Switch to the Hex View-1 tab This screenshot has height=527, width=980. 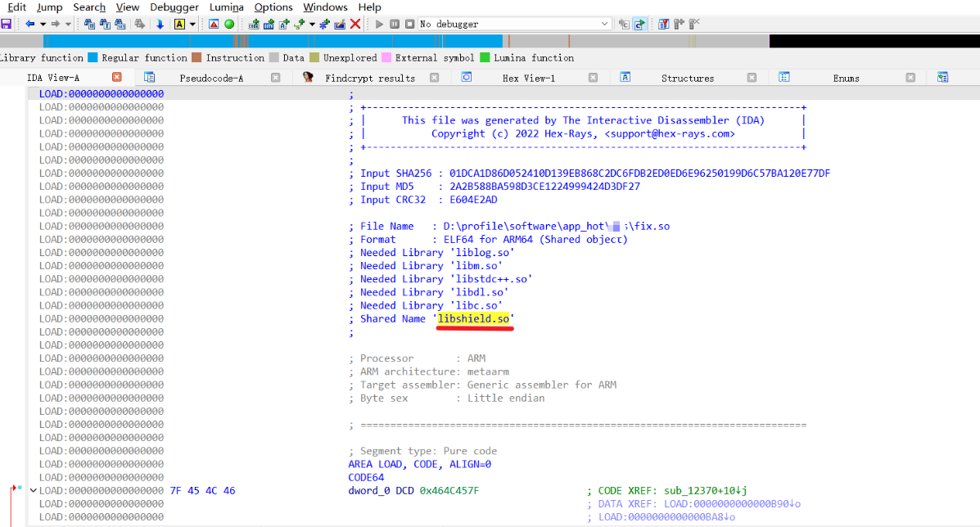tap(528, 78)
